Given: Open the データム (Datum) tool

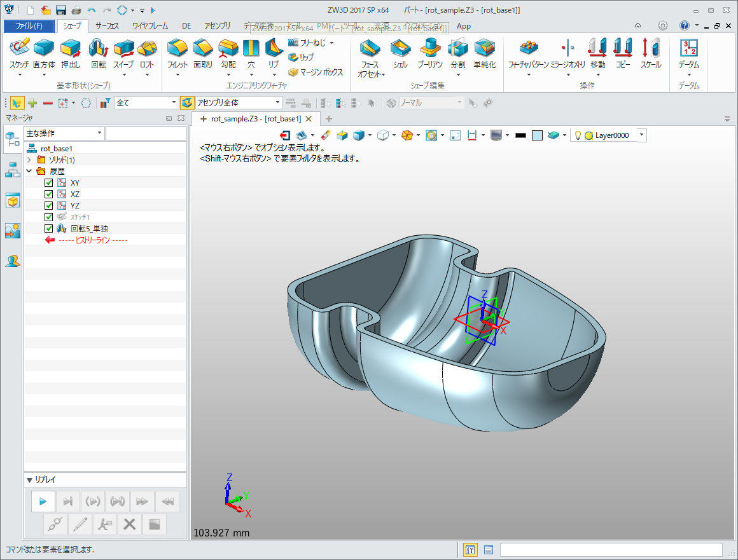Looking at the screenshot, I should point(688,53).
